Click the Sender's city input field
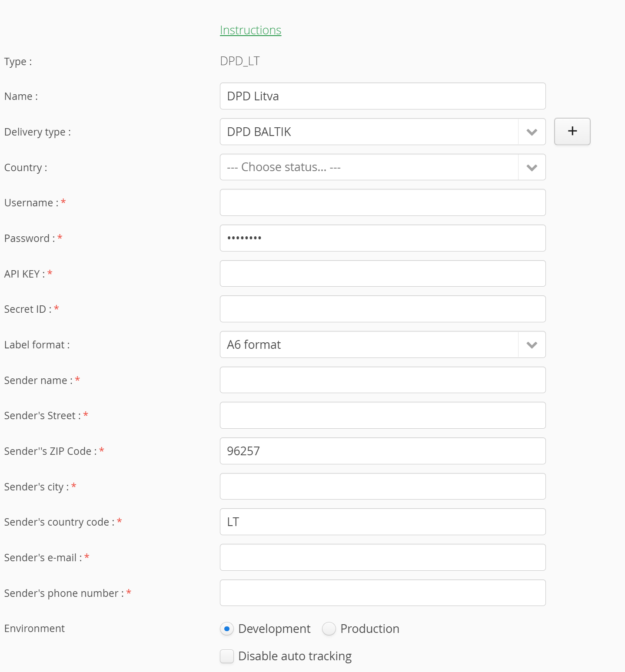The width and height of the screenshot is (625, 672). coord(382,487)
